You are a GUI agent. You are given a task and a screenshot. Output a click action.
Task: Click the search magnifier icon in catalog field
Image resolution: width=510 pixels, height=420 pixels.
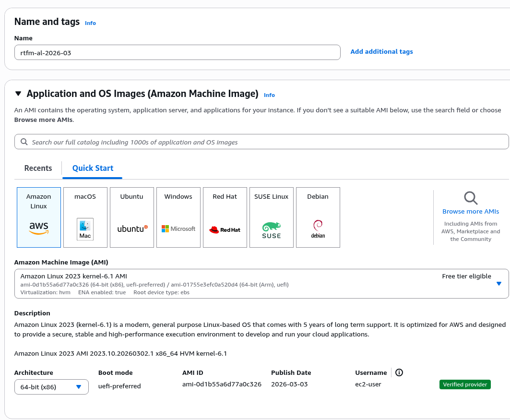[x=24, y=142]
